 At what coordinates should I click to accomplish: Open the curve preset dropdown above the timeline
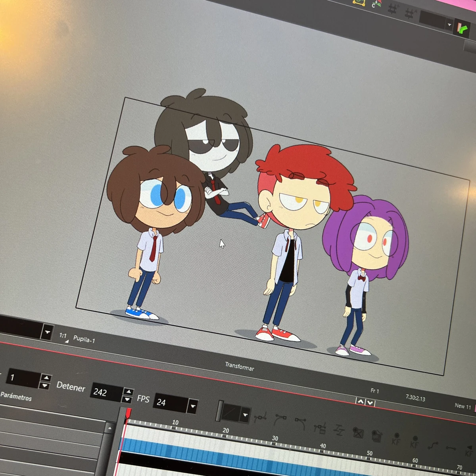point(245,415)
